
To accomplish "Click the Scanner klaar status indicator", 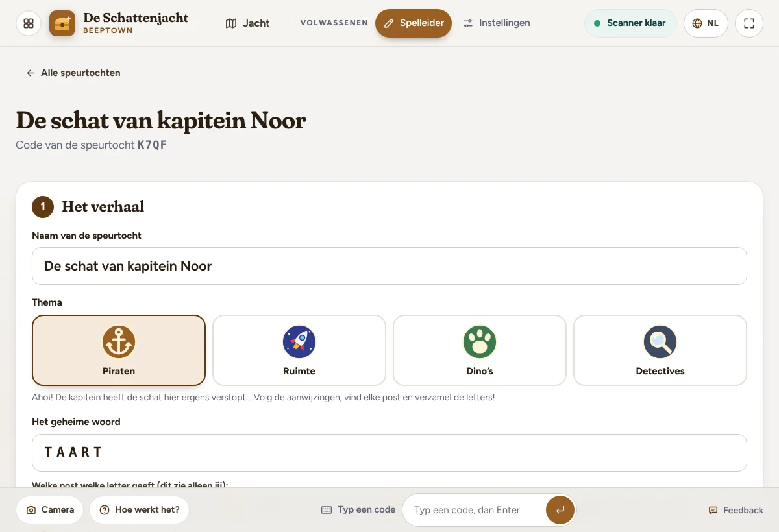I will (x=630, y=23).
